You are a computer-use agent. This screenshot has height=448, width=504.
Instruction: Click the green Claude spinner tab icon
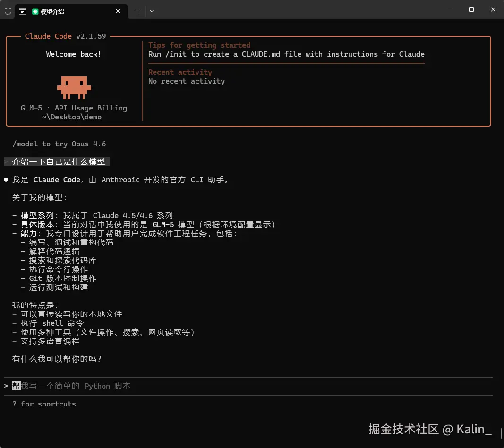coord(35,11)
